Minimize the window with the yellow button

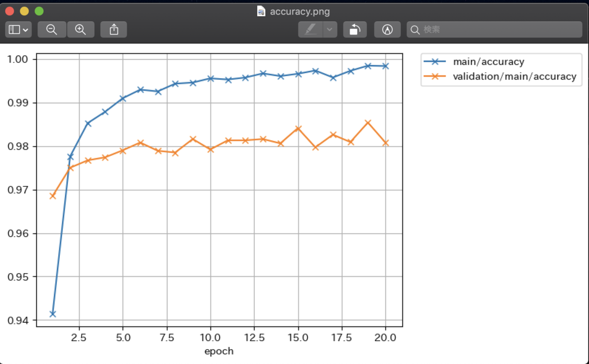[x=24, y=12]
